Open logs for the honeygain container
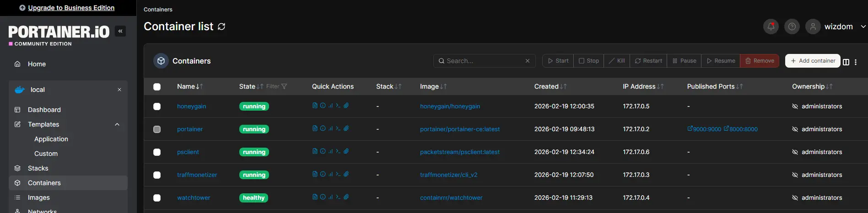Screen dimensions: 868x213 tap(315, 106)
